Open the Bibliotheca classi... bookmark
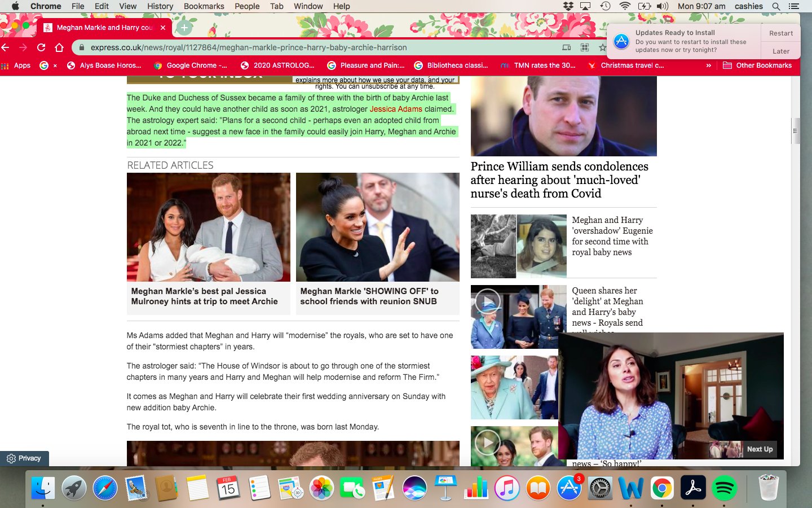This screenshot has height=508, width=812. pyautogui.click(x=451, y=65)
